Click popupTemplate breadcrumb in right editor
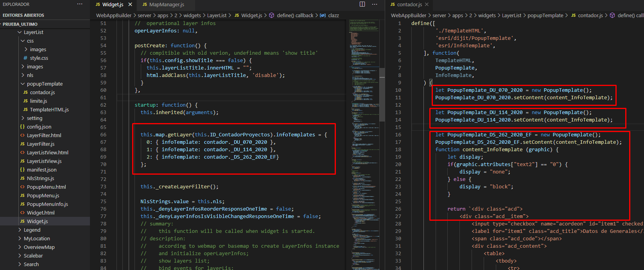This screenshot has width=644, height=270. pos(545,16)
